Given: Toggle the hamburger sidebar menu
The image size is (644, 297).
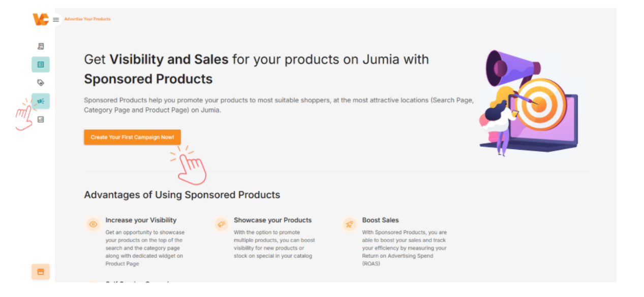Looking at the screenshot, I should pyautogui.click(x=56, y=20).
